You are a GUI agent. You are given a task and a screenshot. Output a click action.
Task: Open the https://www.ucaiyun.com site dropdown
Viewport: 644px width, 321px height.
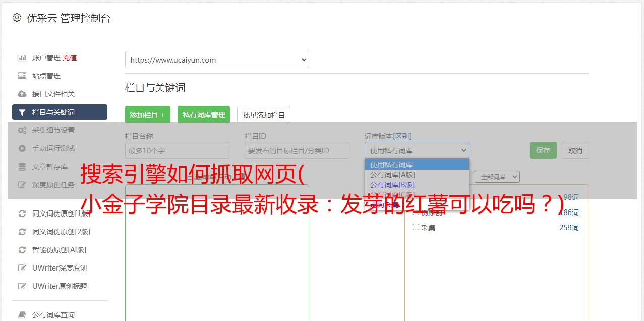217,60
